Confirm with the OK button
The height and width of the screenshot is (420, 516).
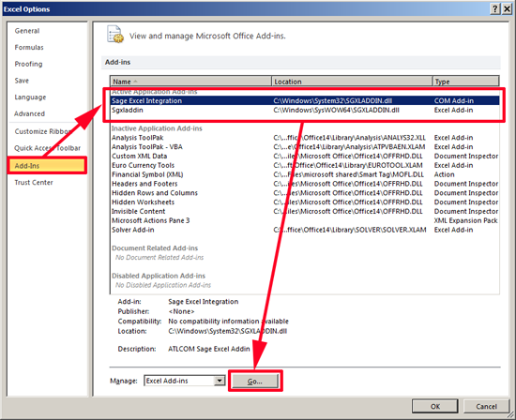(435, 407)
